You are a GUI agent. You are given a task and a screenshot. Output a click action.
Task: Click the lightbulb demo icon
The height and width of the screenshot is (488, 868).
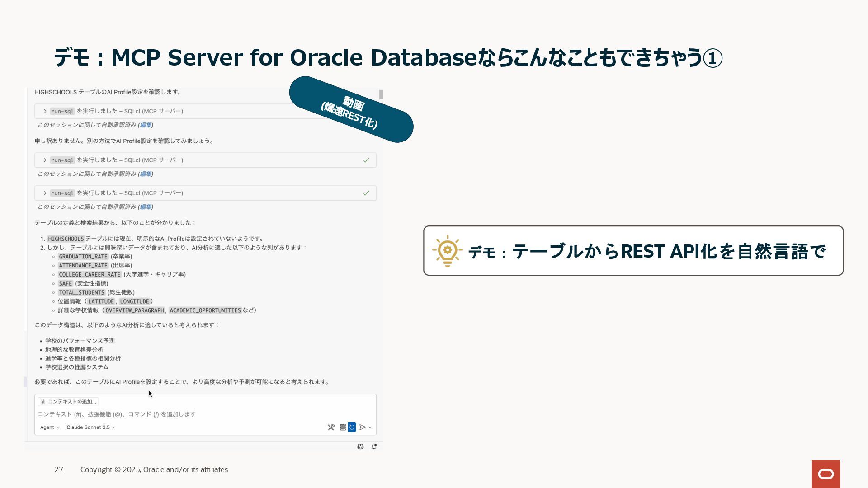coord(447,251)
